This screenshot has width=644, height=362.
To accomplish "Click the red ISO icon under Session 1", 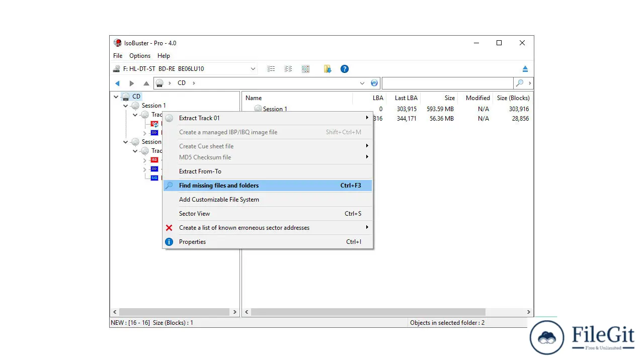I will 154,124.
